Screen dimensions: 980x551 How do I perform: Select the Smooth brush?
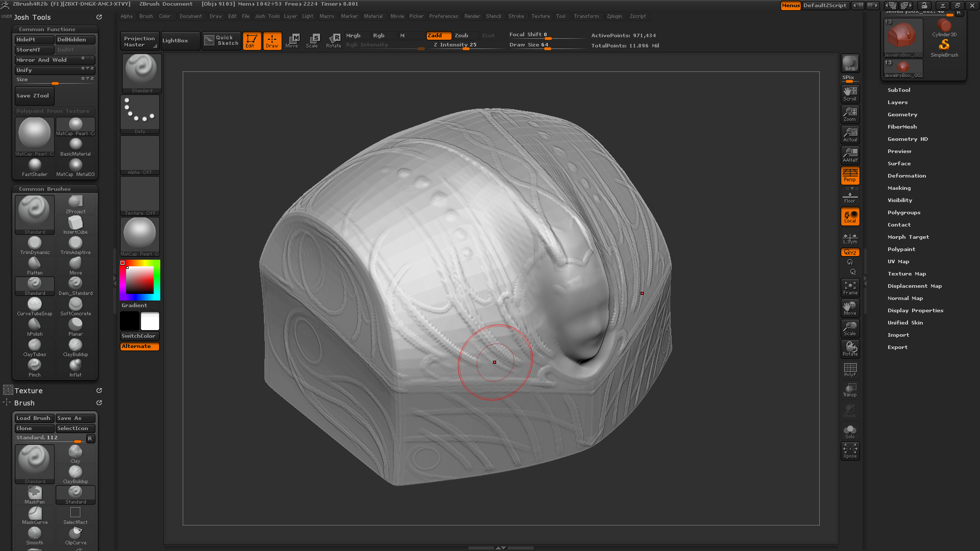pyautogui.click(x=35, y=536)
